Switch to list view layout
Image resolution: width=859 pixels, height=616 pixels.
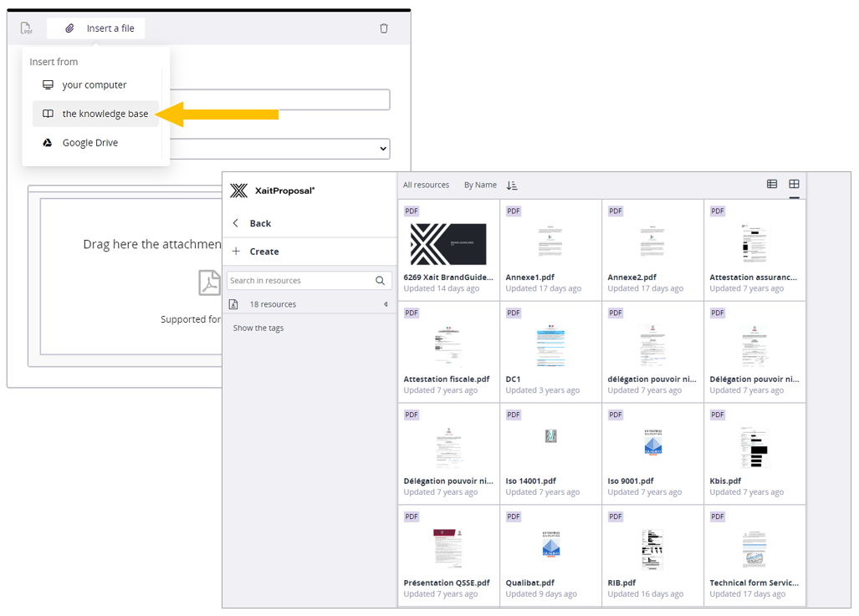(x=772, y=184)
